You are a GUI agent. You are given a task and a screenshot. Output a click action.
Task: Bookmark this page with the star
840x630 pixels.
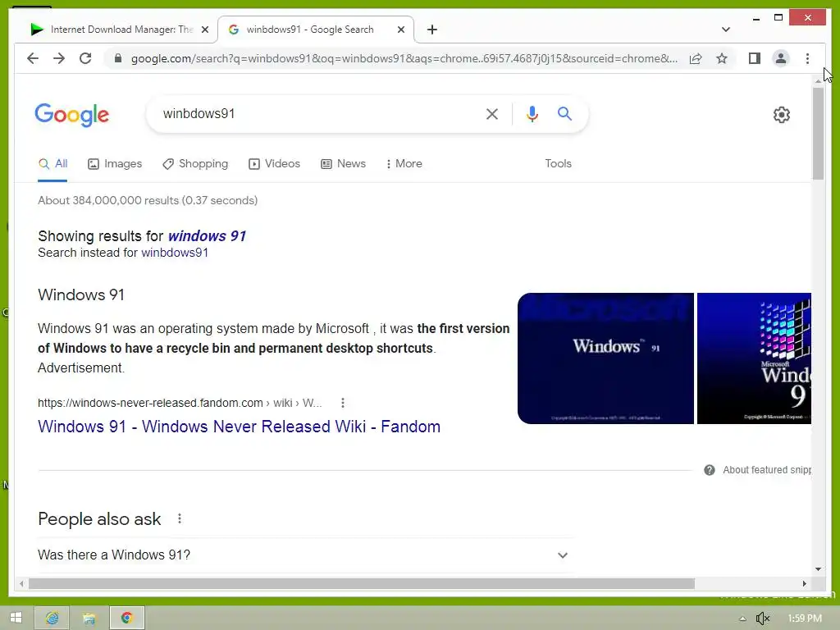pos(722,58)
